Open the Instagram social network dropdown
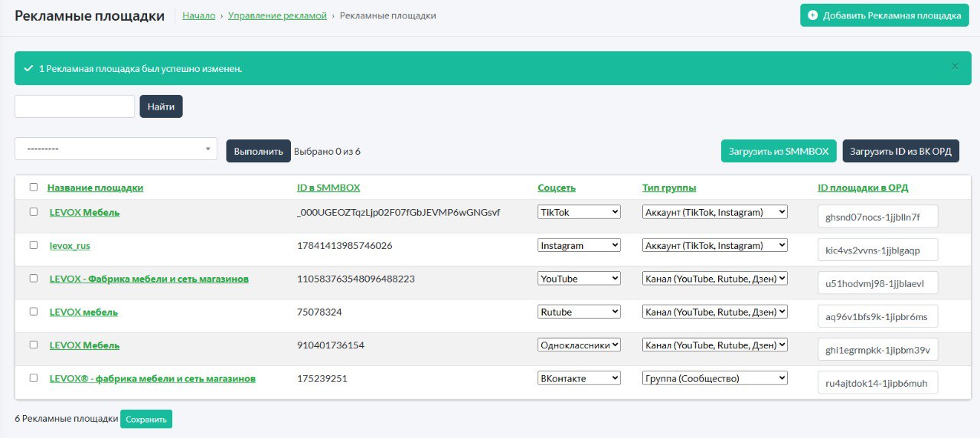 [579, 245]
